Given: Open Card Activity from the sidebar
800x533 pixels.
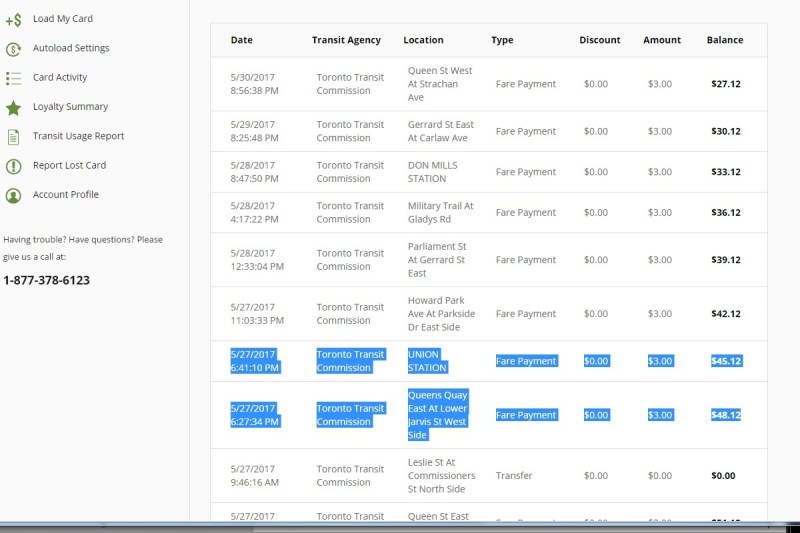Looking at the screenshot, I should pos(60,77).
